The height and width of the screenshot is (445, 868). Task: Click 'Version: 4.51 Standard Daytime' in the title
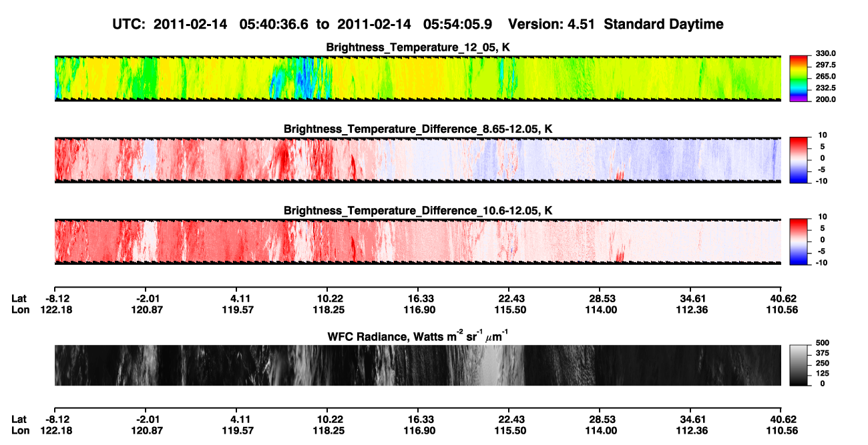tap(616, 24)
